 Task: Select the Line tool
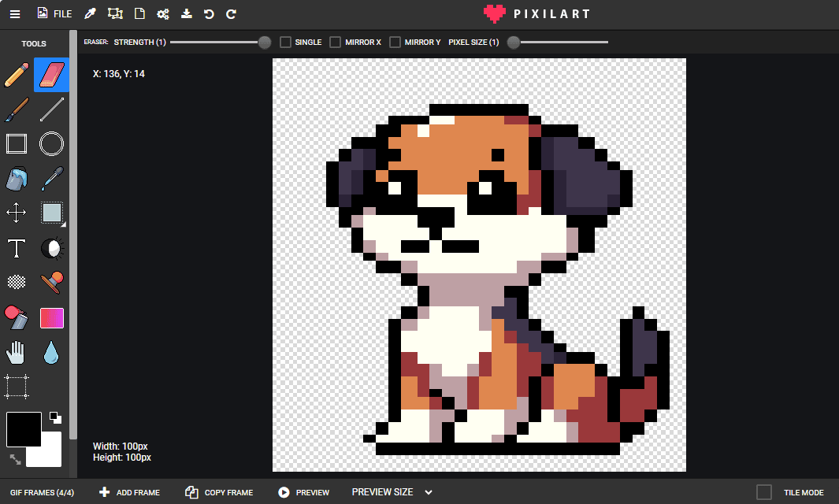coord(52,109)
